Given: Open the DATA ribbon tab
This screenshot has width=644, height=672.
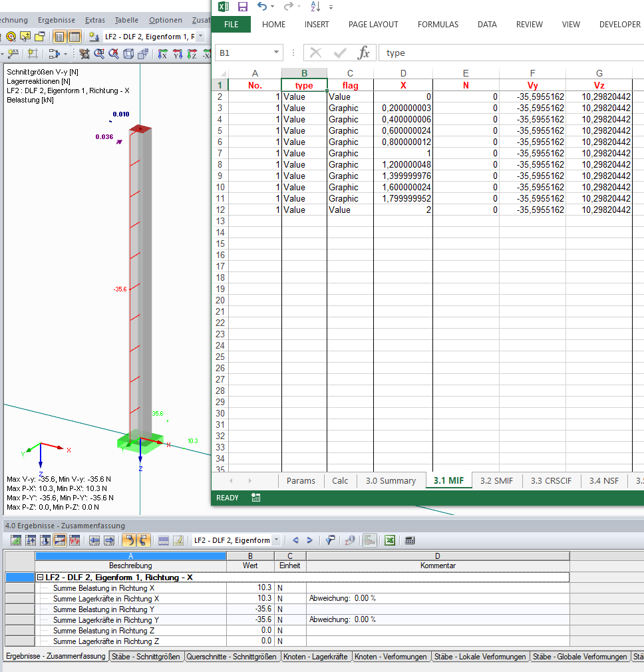Looking at the screenshot, I should tap(487, 25).
